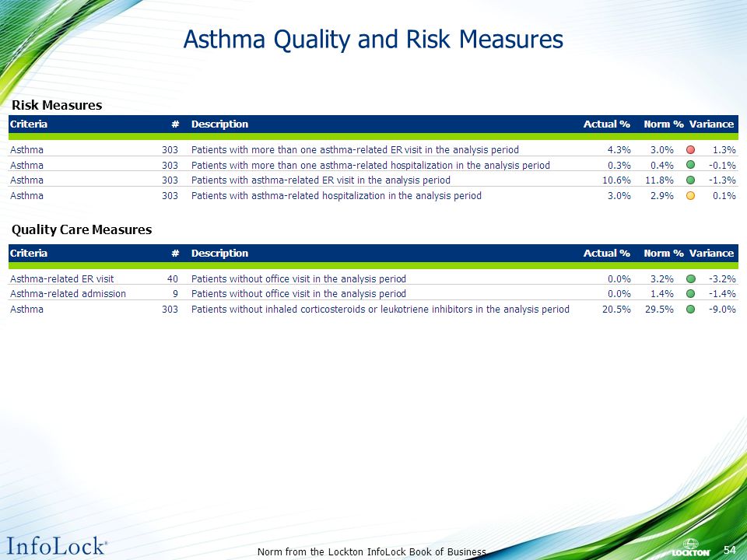Select the row 'more than one asthma-related hospitalization'
The width and height of the screenshot is (747, 560).
pos(373,165)
